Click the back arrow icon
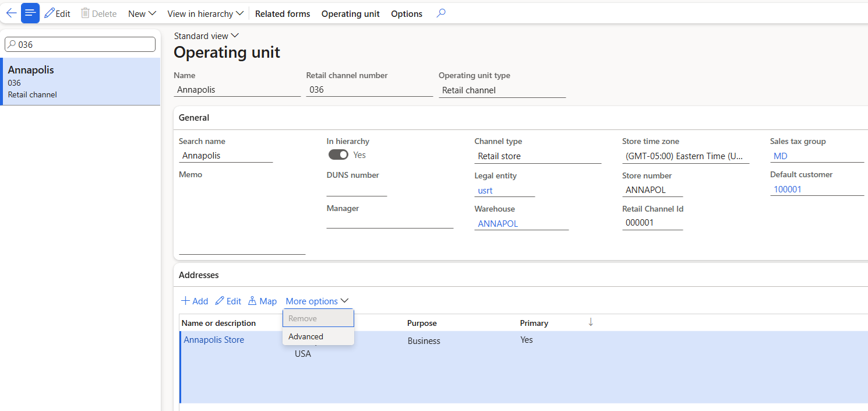 11,13
